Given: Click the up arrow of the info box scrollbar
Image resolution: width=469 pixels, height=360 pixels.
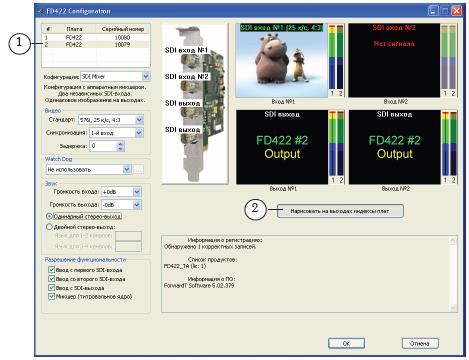Looking at the screenshot, I should point(453,240).
